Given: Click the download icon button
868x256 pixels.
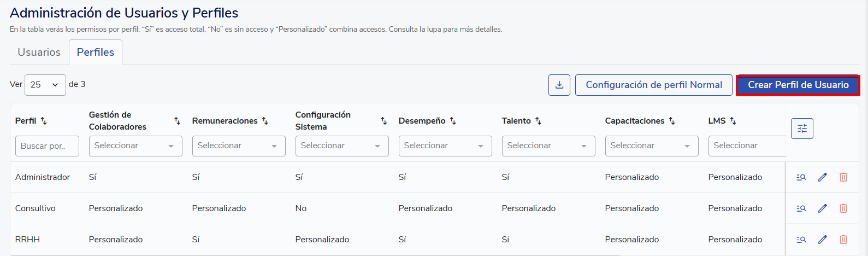Looking at the screenshot, I should [559, 85].
